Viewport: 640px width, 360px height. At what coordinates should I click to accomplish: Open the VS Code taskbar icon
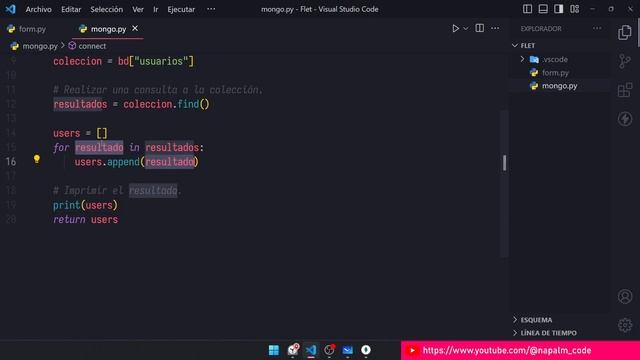pyautogui.click(x=311, y=350)
